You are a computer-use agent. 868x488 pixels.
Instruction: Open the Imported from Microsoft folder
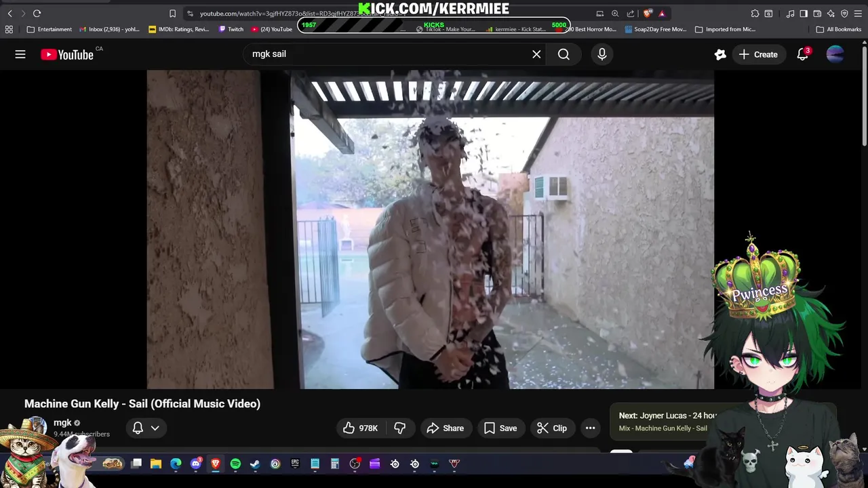click(726, 29)
